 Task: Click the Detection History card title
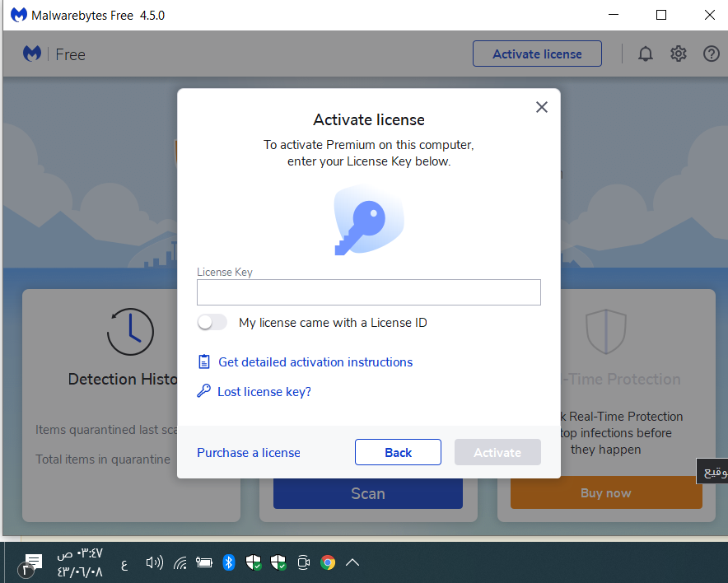pyautogui.click(x=123, y=380)
